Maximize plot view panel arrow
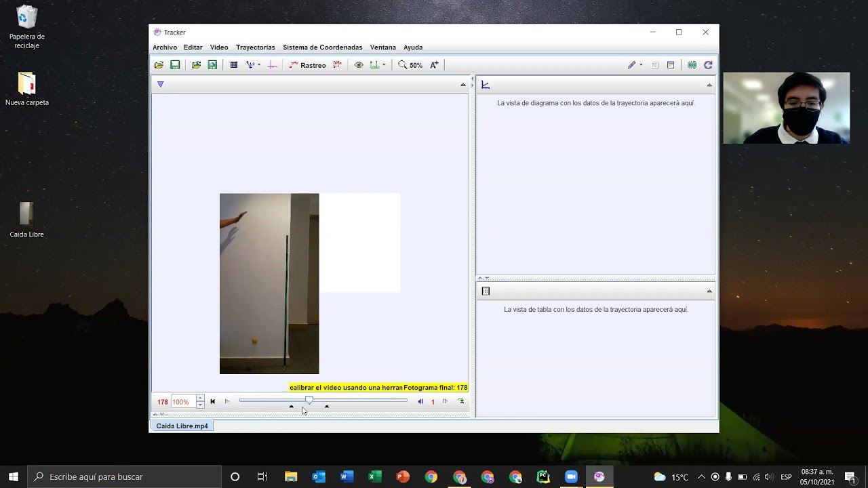The height and width of the screenshot is (488, 868). pyautogui.click(x=709, y=85)
